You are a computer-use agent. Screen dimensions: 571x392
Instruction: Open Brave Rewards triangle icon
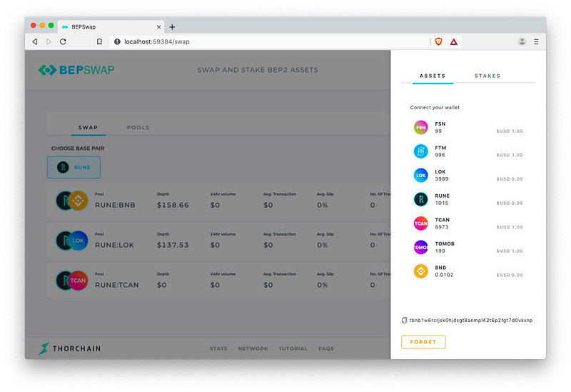[453, 41]
